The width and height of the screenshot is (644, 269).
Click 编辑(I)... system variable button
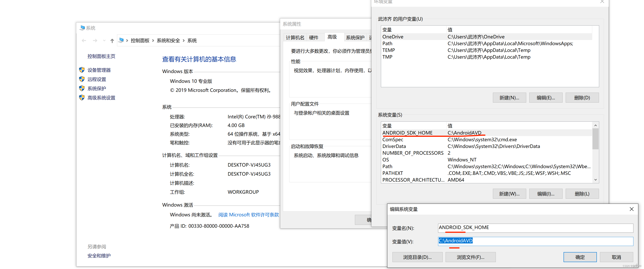[546, 194]
